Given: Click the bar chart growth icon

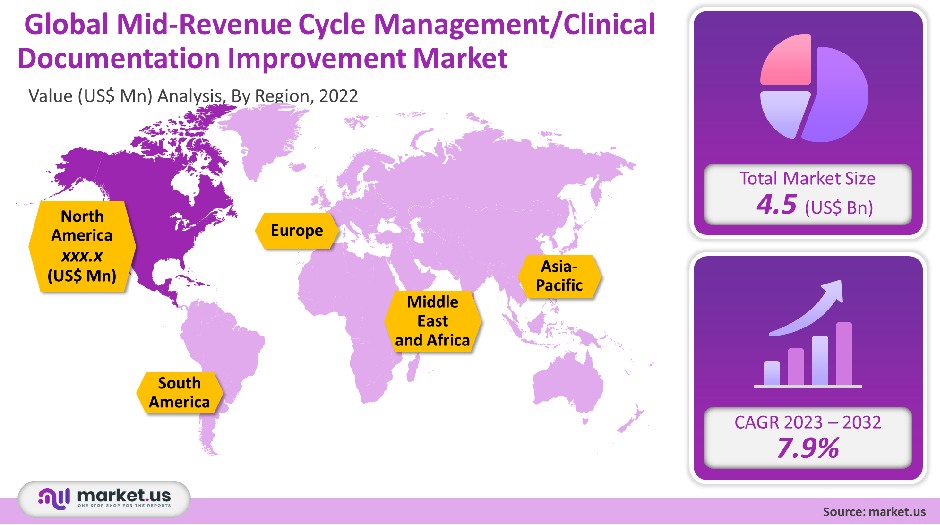Looking at the screenshot, I should (806, 336).
